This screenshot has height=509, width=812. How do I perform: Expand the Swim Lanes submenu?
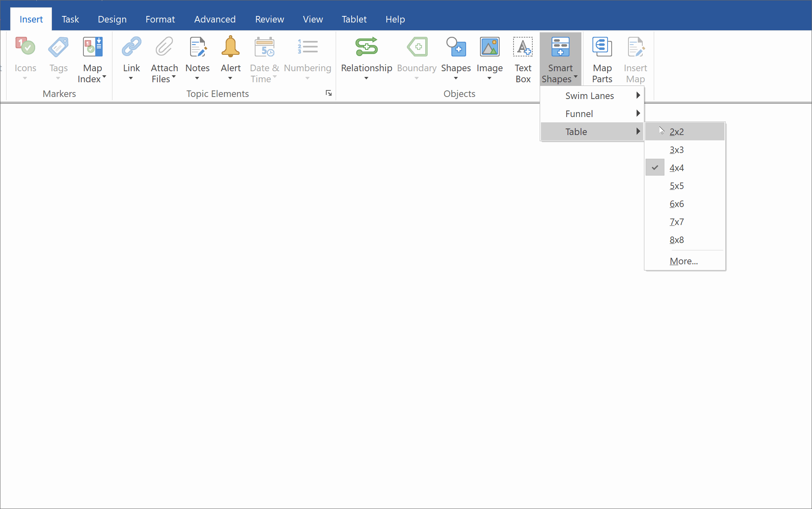pos(589,95)
